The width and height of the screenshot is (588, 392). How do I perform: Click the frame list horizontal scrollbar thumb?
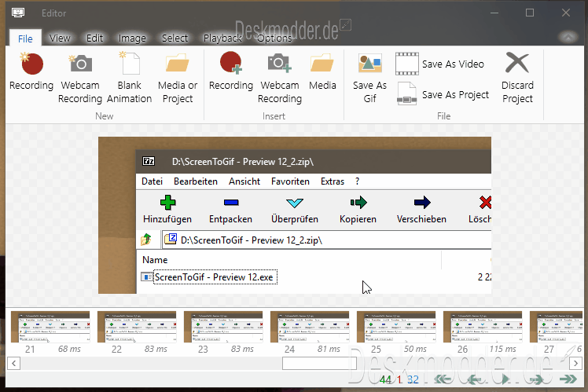pyautogui.click(x=319, y=363)
